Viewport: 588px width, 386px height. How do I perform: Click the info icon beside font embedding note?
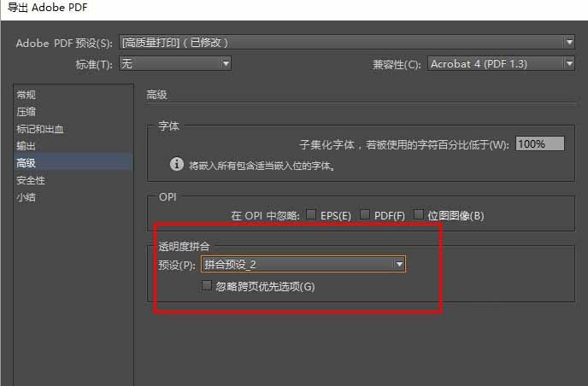177,164
